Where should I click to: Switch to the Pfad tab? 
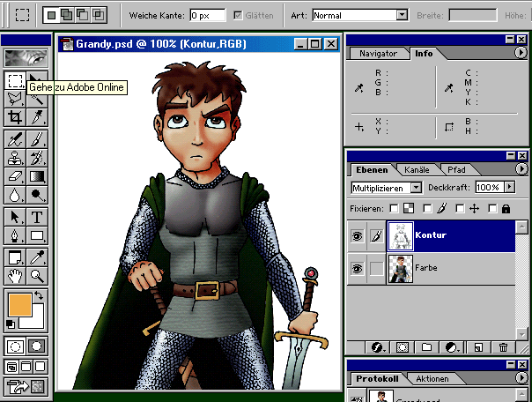pos(456,170)
